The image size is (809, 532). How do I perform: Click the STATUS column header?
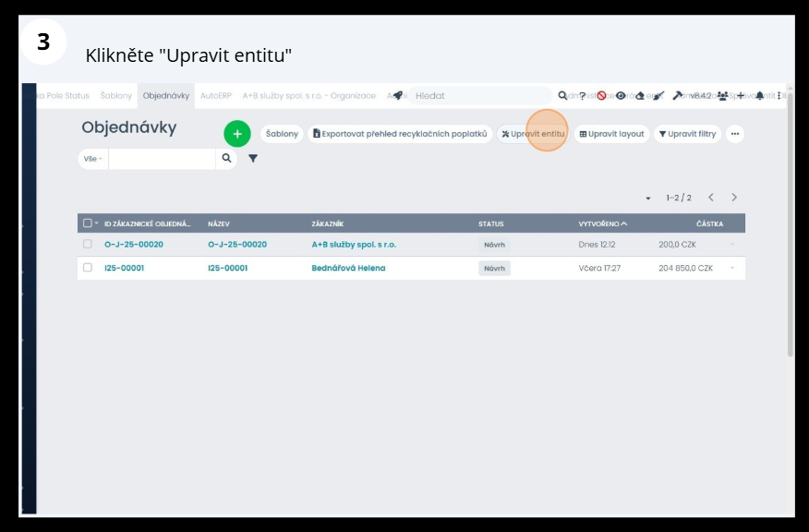pos(490,224)
